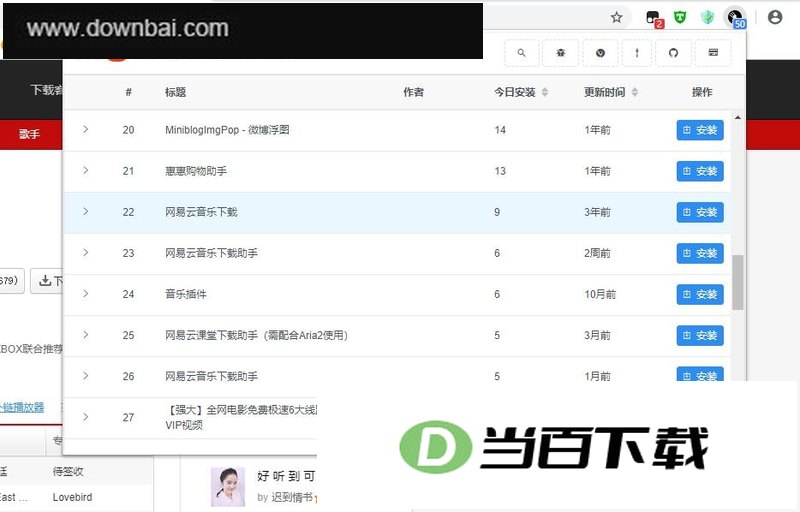This screenshot has height=512, width=800.
Task: Click the bug report icon
Action: [x=561, y=53]
